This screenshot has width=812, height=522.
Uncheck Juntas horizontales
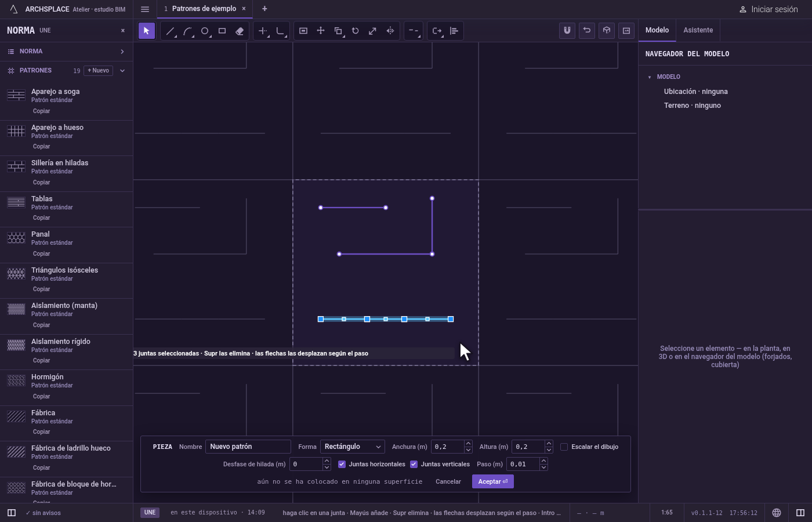pos(342,464)
